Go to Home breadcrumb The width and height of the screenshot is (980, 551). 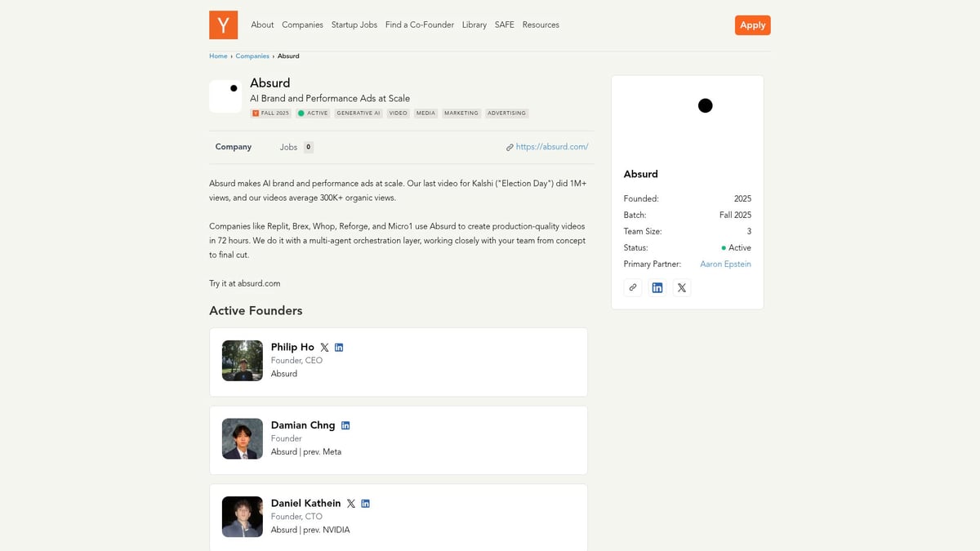(x=218, y=56)
